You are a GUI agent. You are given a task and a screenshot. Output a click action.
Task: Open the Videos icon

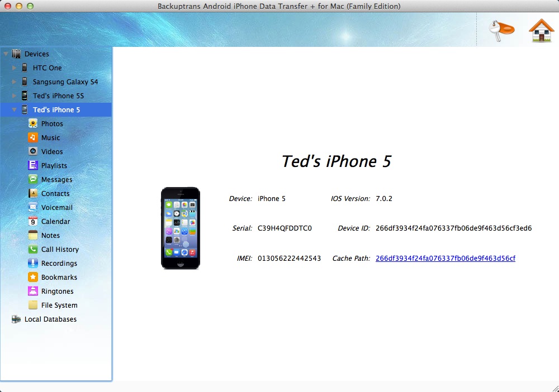[x=33, y=151]
